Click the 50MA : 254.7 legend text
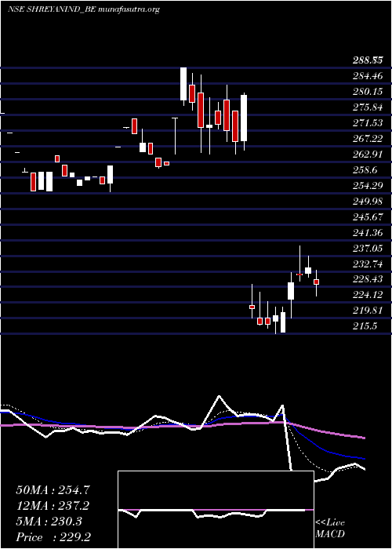392x549 pixels. 53,490
